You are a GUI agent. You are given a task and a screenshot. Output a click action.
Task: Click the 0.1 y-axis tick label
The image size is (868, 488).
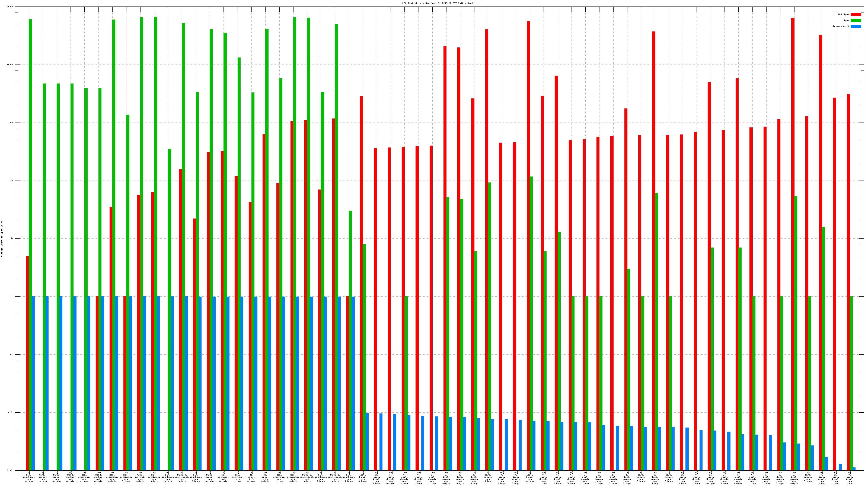click(11, 354)
